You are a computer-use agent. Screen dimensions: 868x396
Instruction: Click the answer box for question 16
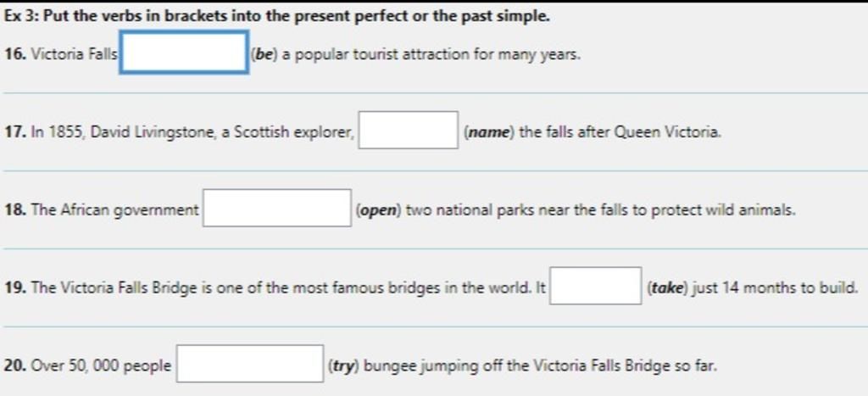tap(184, 52)
